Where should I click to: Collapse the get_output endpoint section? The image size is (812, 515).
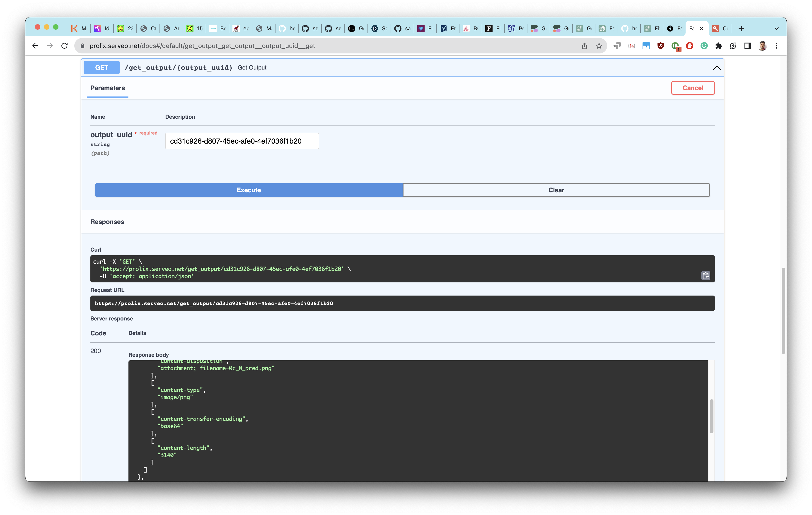(717, 68)
